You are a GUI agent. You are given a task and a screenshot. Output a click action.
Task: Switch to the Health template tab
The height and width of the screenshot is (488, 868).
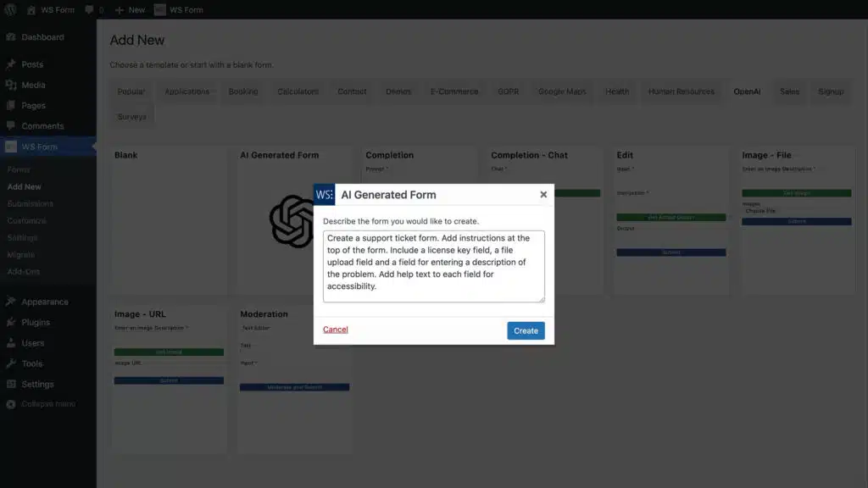coord(617,91)
